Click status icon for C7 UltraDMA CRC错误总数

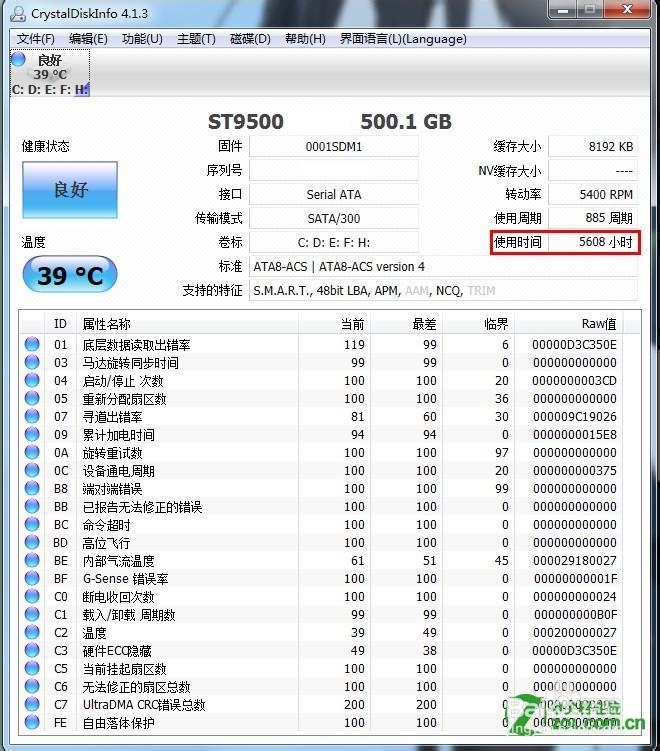point(32,704)
